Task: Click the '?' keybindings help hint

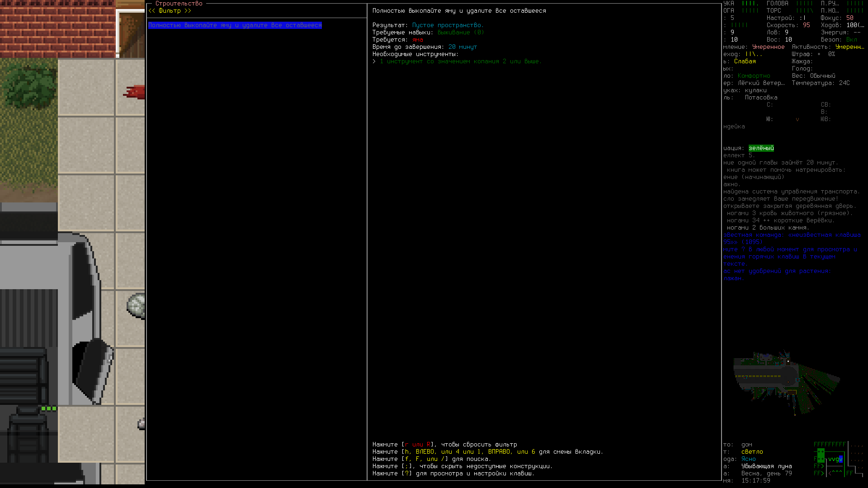Action: (x=407, y=474)
